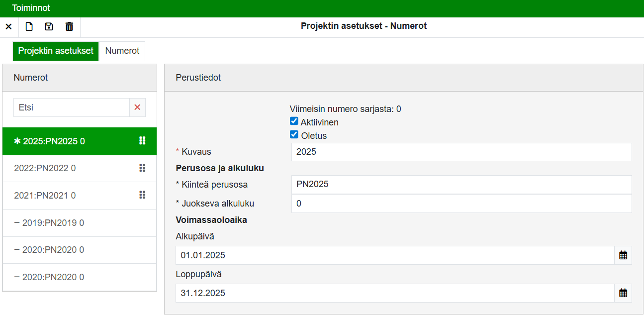This screenshot has height=319, width=644.
Task: Delete series using the trash icon
Action: click(70, 27)
